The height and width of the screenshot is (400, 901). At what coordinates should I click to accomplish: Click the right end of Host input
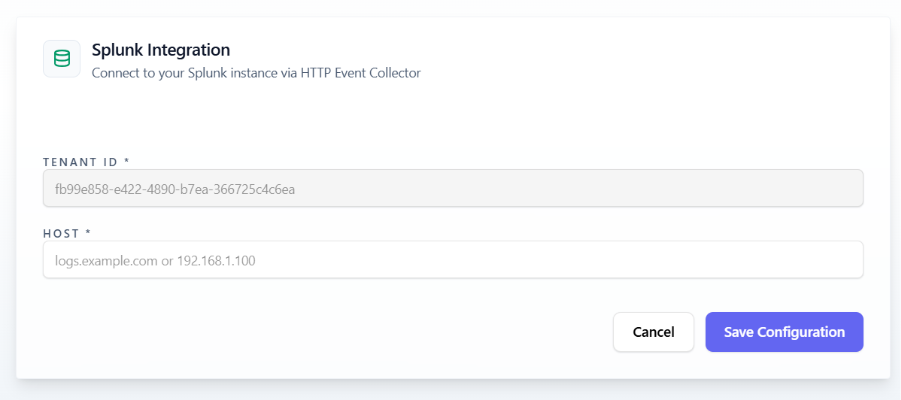tap(840, 260)
